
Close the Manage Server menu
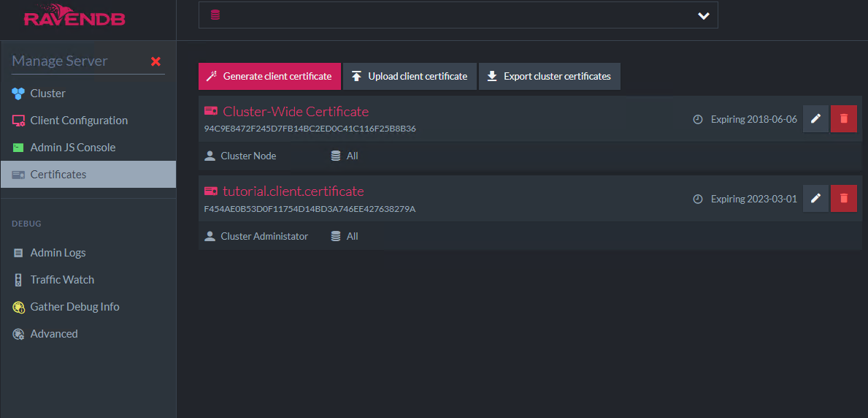pos(155,61)
